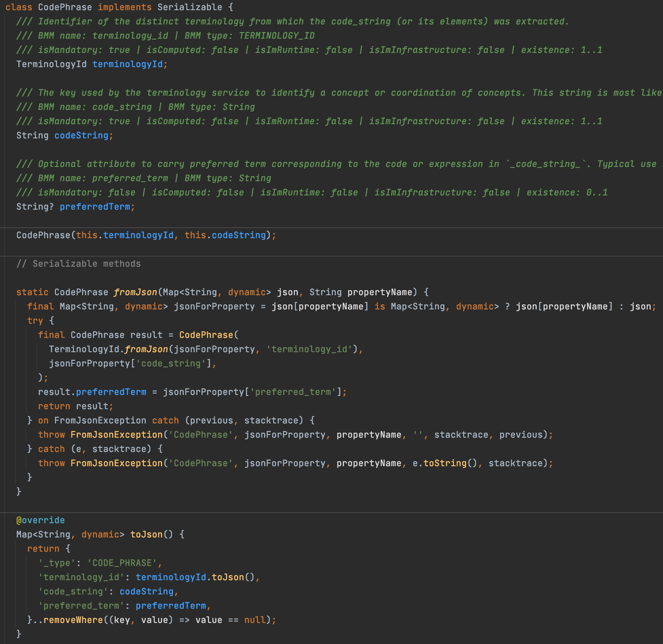Viewport: 663px width, 644px height.
Task: Click Serializable in the class declaration
Action: click(190, 7)
